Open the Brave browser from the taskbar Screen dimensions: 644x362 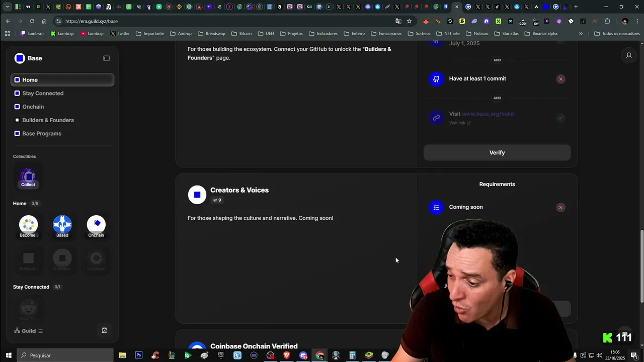[x=287, y=355]
